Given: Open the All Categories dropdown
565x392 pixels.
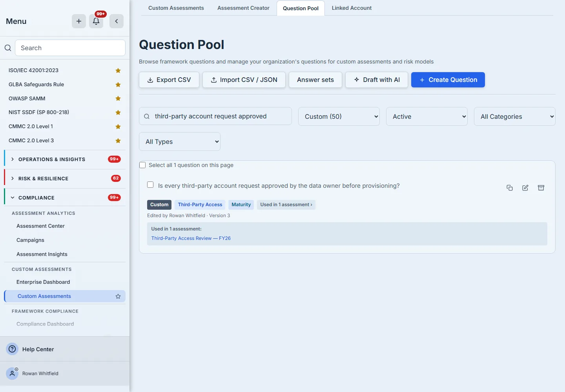Looking at the screenshot, I should 515,116.
